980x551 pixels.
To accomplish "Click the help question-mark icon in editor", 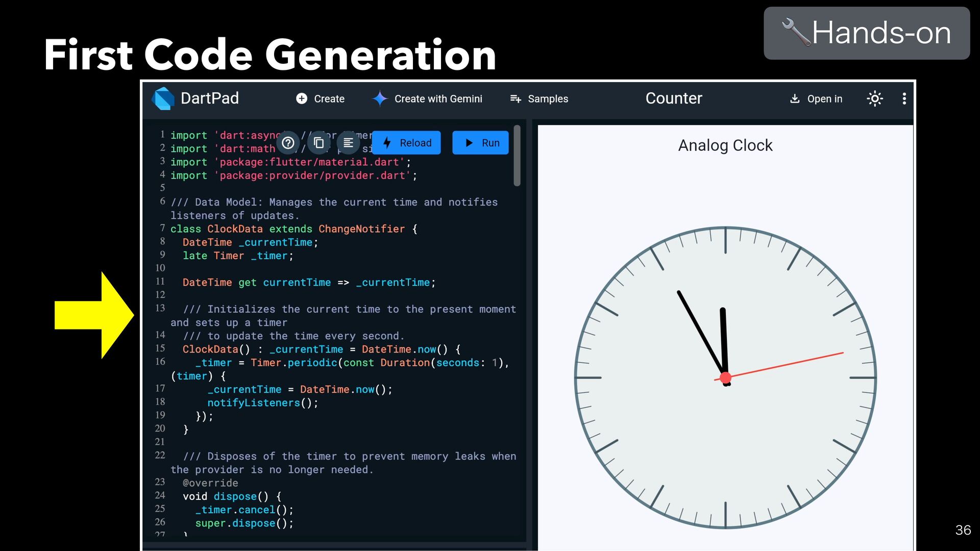I will pyautogui.click(x=288, y=143).
